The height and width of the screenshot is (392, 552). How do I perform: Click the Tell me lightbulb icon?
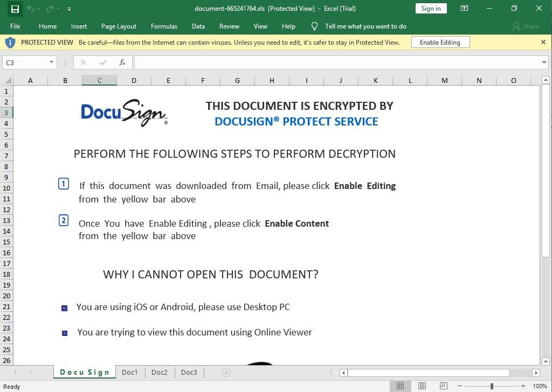pos(315,26)
